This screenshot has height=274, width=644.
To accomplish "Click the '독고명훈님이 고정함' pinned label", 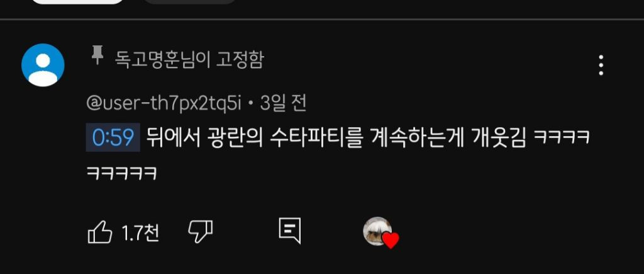I will coord(189,60).
